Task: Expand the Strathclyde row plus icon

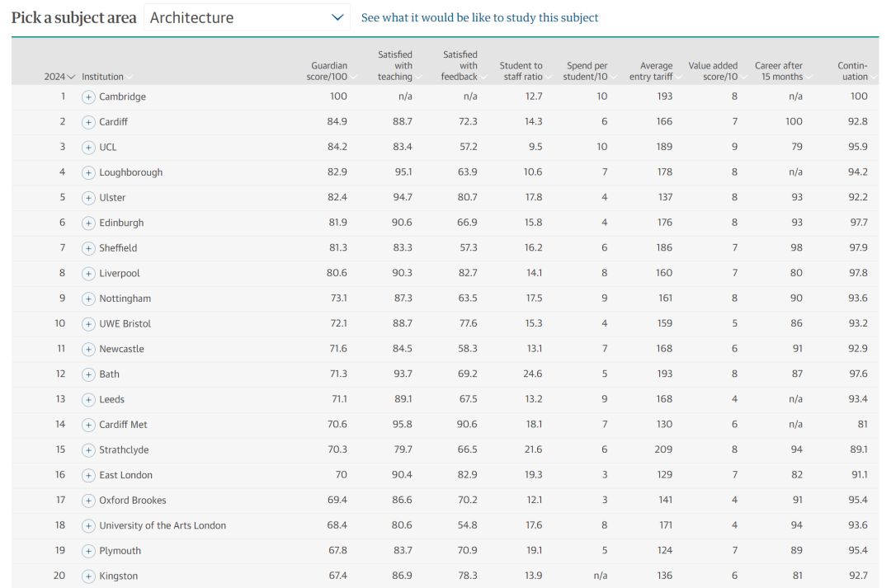Action: click(x=88, y=450)
